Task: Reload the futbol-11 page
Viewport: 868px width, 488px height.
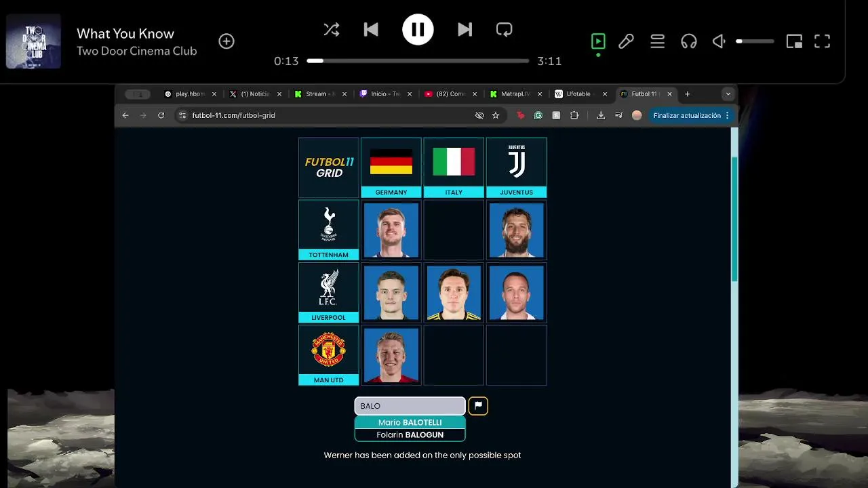Action: coord(161,115)
